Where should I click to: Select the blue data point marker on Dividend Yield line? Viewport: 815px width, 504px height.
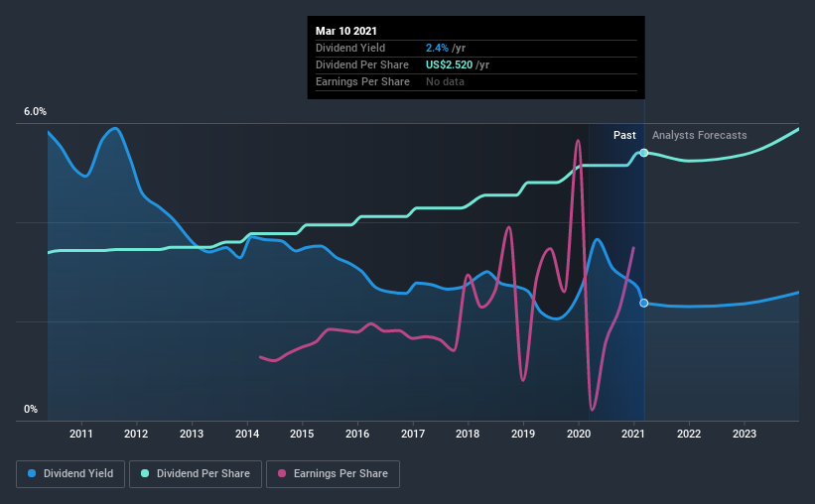click(x=644, y=303)
